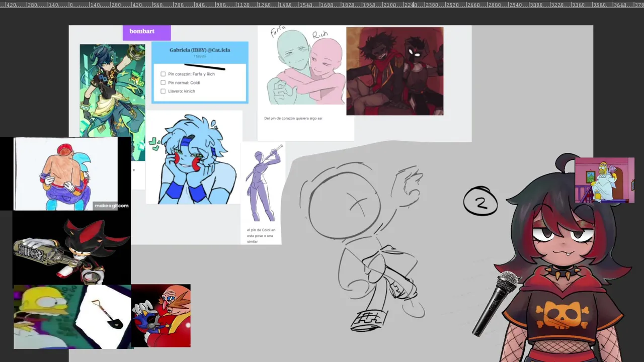Click the purple 'bombart' label
The height and width of the screenshot is (362, 644).
[x=146, y=33]
